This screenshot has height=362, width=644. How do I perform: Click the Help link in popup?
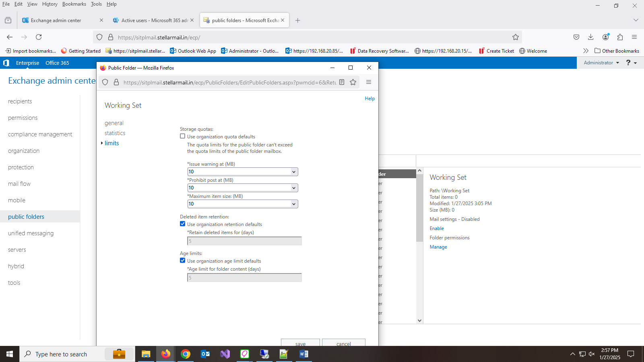[369, 99]
